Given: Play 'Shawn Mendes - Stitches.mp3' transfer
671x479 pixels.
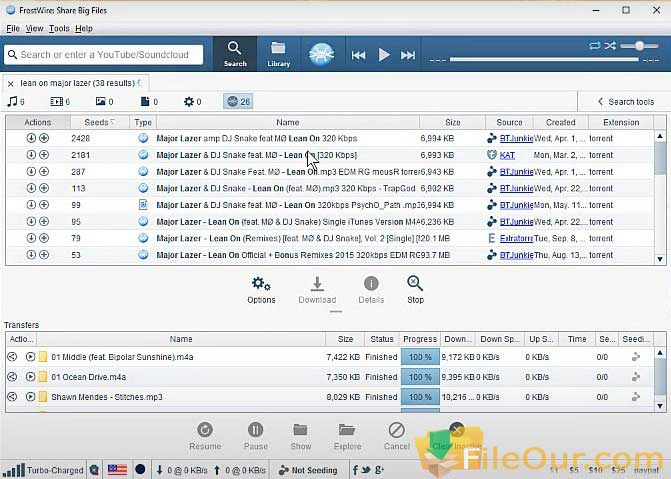Looking at the screenshot, I should coord(30,397).
